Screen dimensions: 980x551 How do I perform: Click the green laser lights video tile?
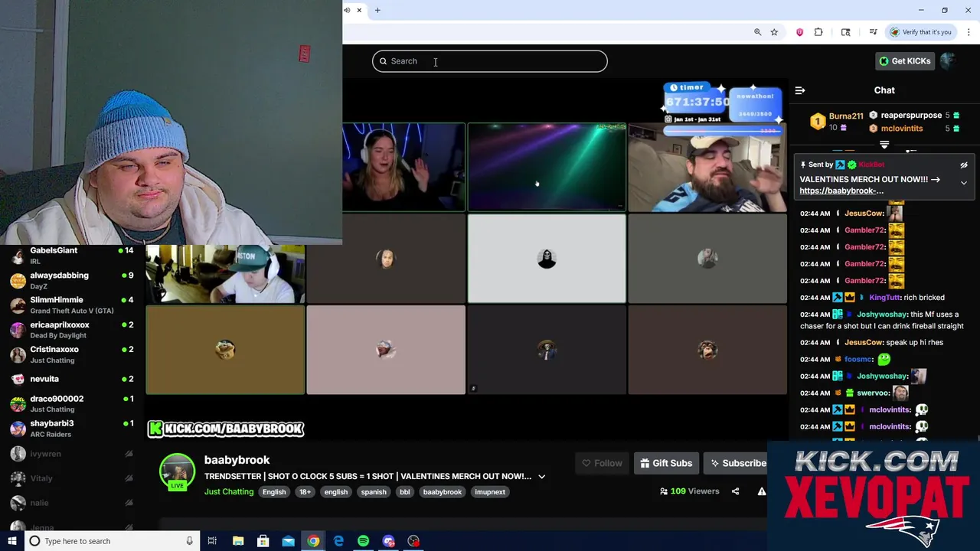coord(547,167)
